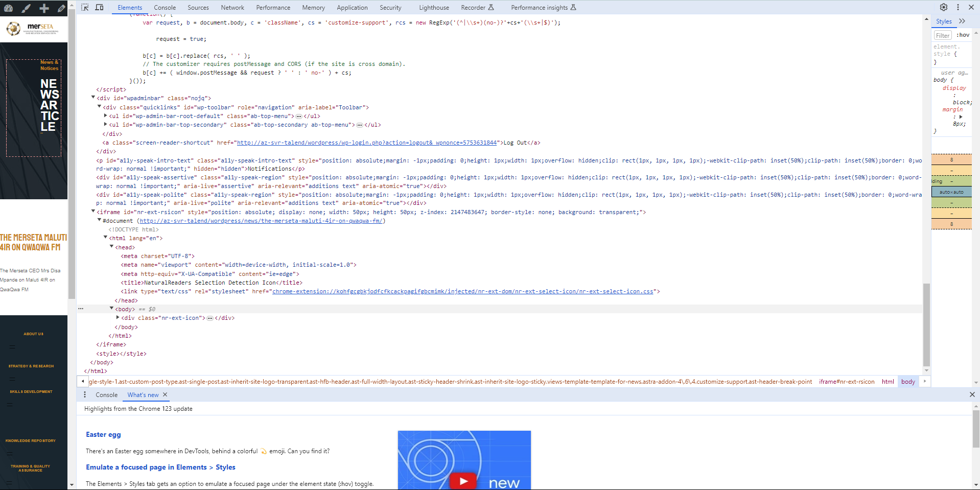Click the Elements panel vertical scrollbar thumb
Viewport: 980px width, 490px height.
pos(926,324)
